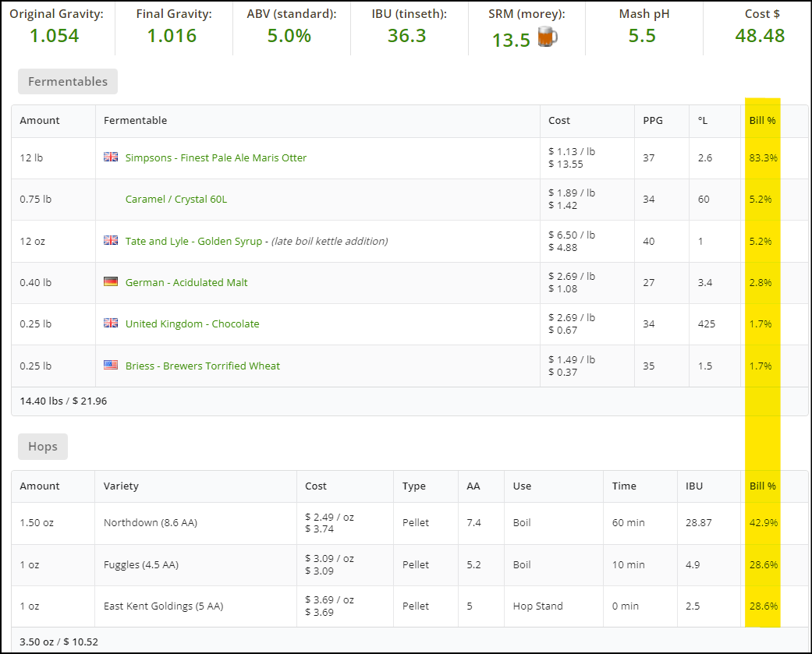Open the Fermentables section label

(68, 81)
